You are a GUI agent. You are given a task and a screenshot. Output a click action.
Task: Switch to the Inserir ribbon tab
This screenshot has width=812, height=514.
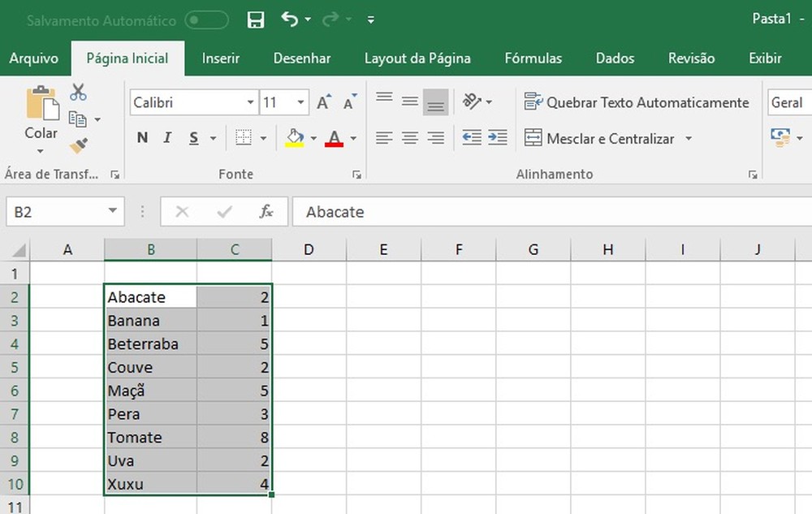(x=221, y=58)
